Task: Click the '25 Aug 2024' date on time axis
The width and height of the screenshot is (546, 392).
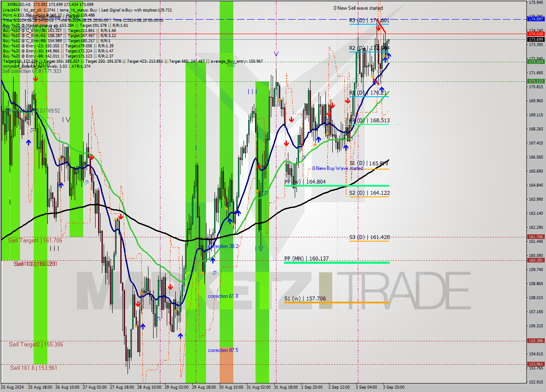Action: (x=12, y=387)
